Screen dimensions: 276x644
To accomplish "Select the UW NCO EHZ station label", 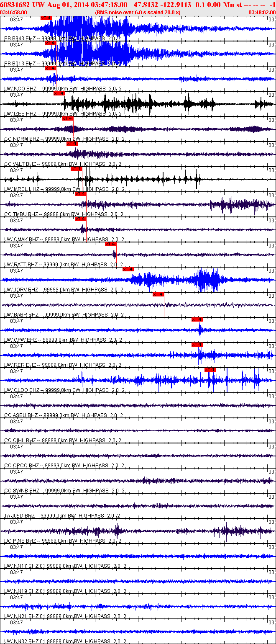I will click(63, 89).
